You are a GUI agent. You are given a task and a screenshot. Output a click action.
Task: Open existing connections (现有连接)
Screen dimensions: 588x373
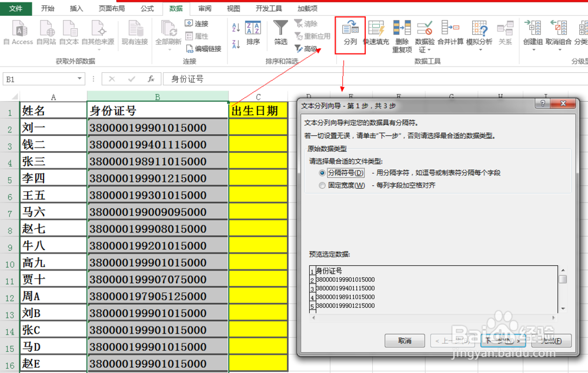coord(135,32)
